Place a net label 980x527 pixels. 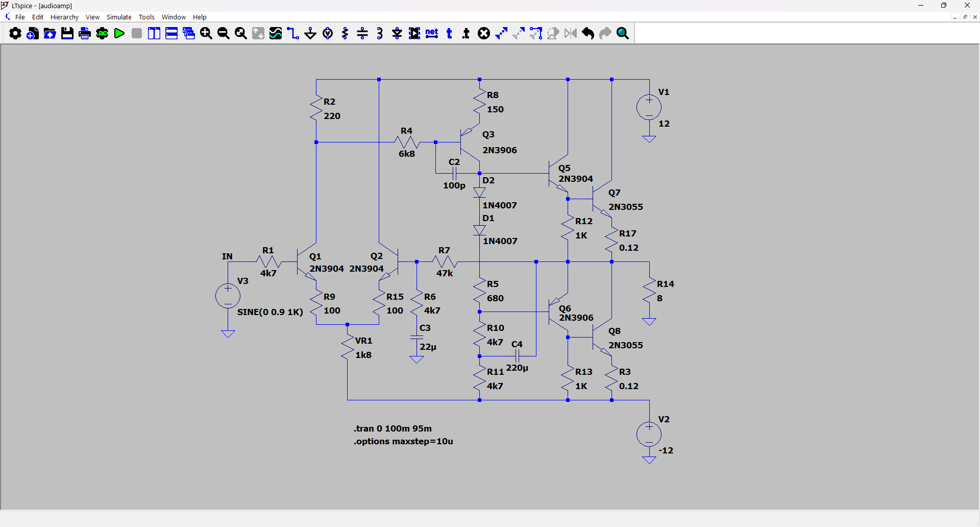coord(432,34)
